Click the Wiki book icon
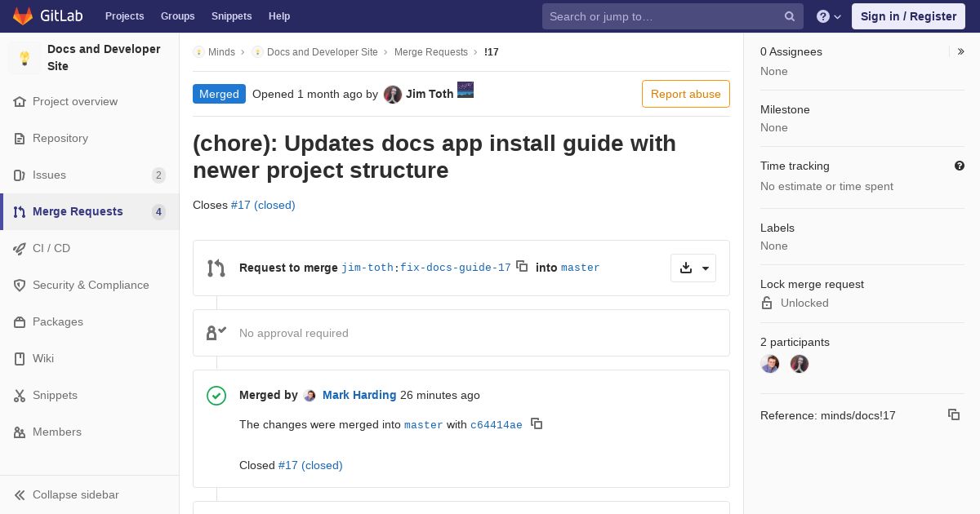Viewport: 980px width, 514px height. 20,358
